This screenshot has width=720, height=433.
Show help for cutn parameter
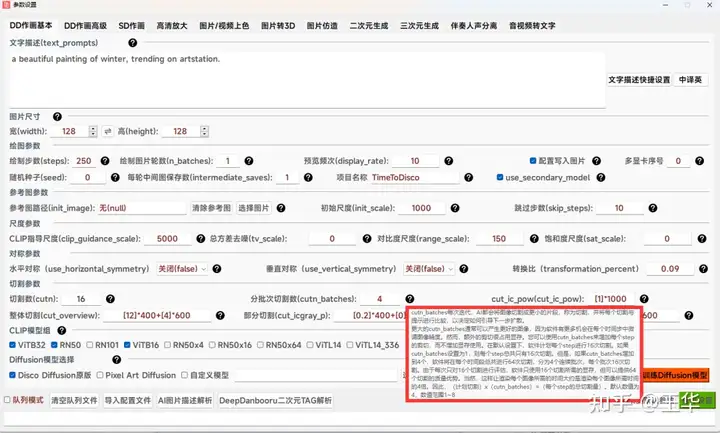[x=110, y=299]
